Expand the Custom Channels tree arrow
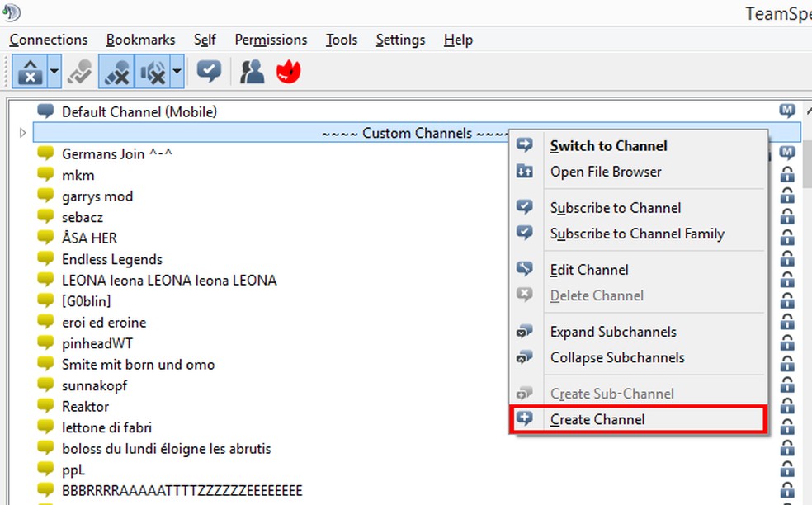This screenshot has height=505, width=812. [21, 132]
